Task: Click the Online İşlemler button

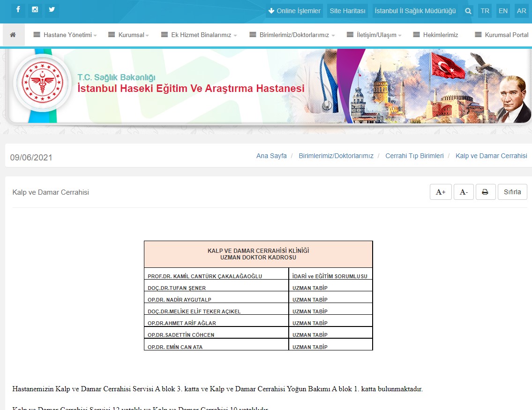Action: 294,11
